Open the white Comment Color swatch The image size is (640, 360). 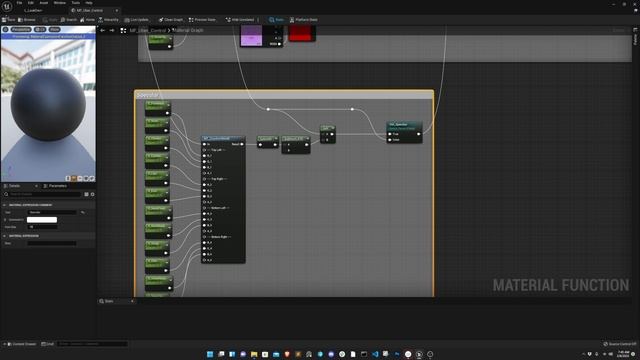[42, 220]
